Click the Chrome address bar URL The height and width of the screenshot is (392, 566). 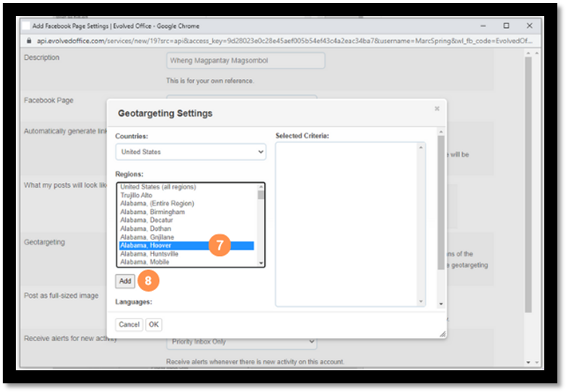[x=284, y=41]
